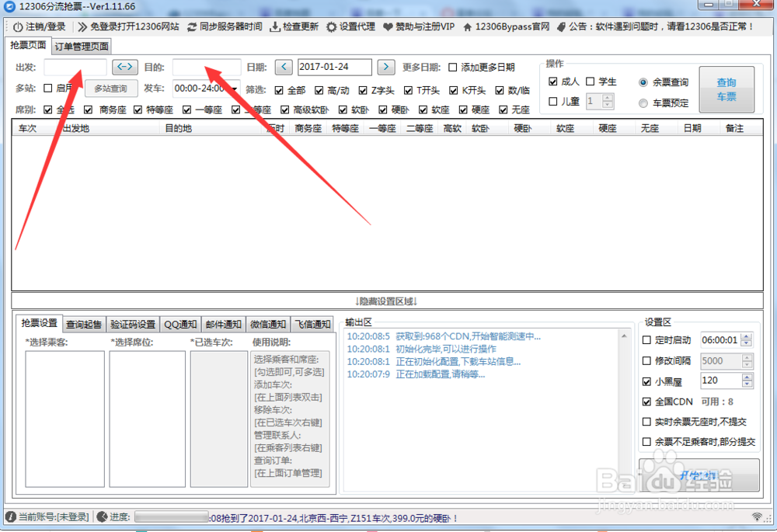Uncheck the Z字头 filter checkbox
Viewport: 777px width, 532px height.
[363, 90]
